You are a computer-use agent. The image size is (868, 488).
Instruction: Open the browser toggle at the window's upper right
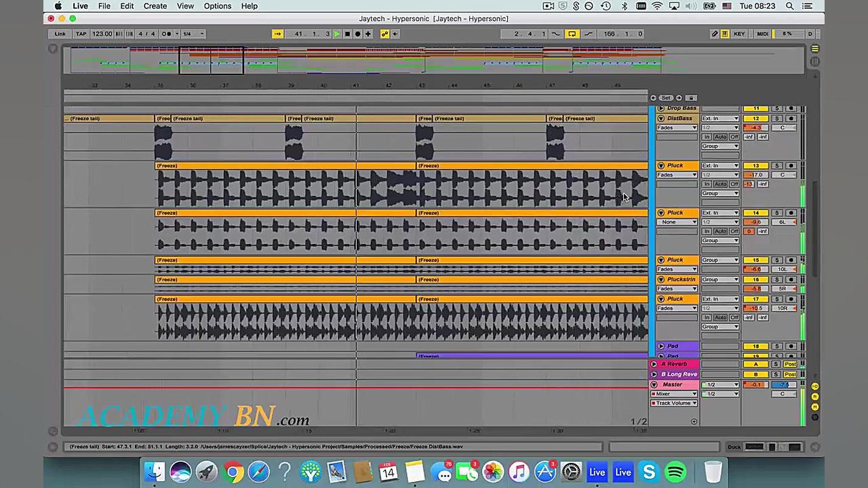pos(815,49)
